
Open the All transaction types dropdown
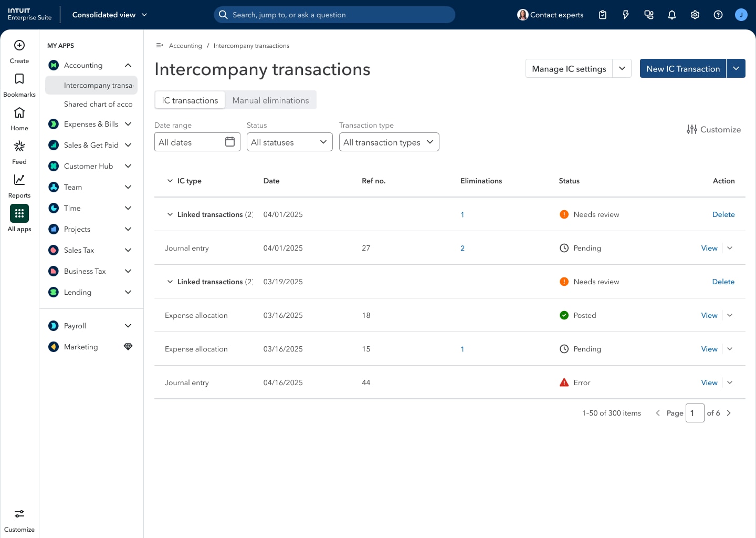[x=389, y=142]
